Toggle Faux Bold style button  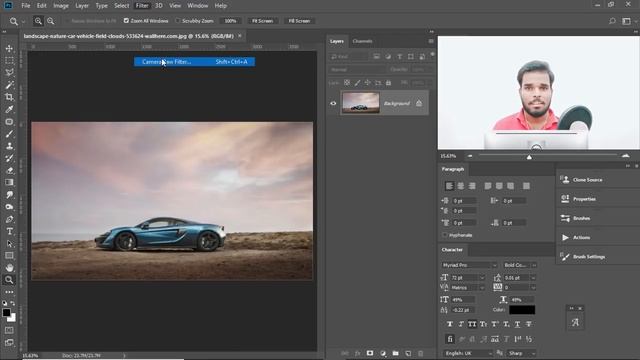(x=450, y=324)
